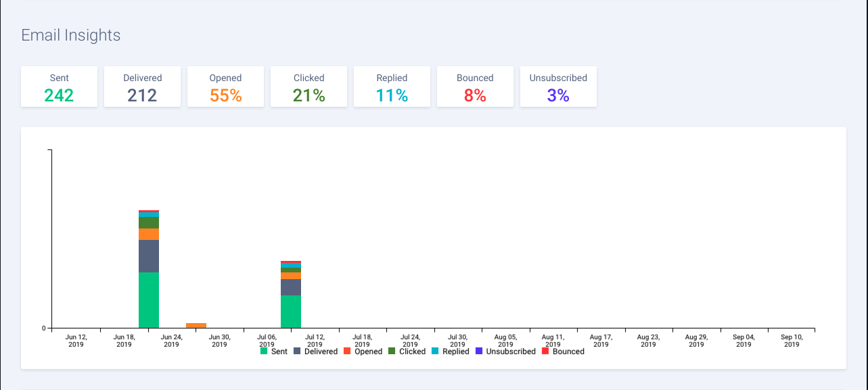
Task: Open the Delivered 212 metric card
Action: [142, 87]
